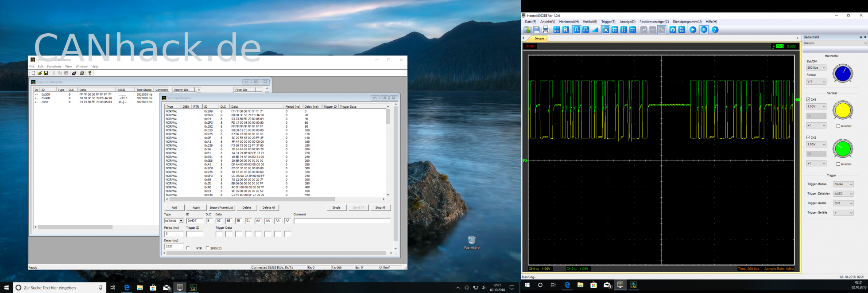Screen dimensions: 868x293
Task: Click the green CH2 vertical knob
Action: [843, 149]
